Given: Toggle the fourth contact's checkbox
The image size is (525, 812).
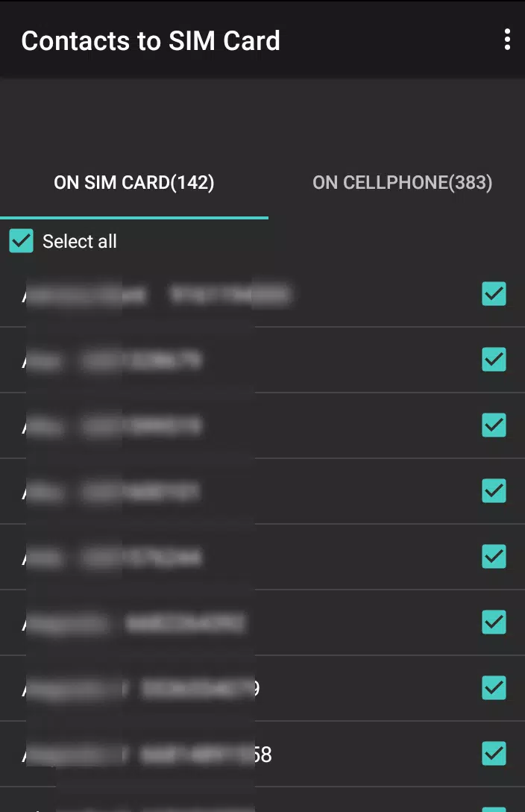Looking at the screenshot, I should coord(494,491).
